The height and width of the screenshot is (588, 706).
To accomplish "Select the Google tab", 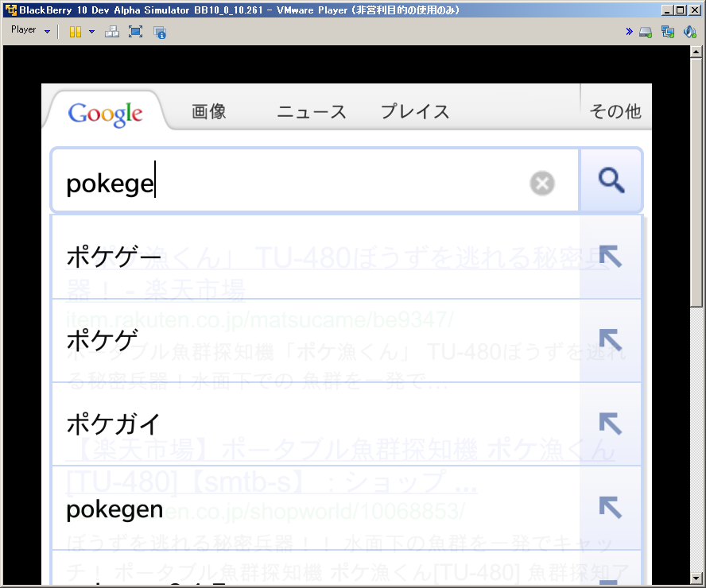I will pos(106,114).
